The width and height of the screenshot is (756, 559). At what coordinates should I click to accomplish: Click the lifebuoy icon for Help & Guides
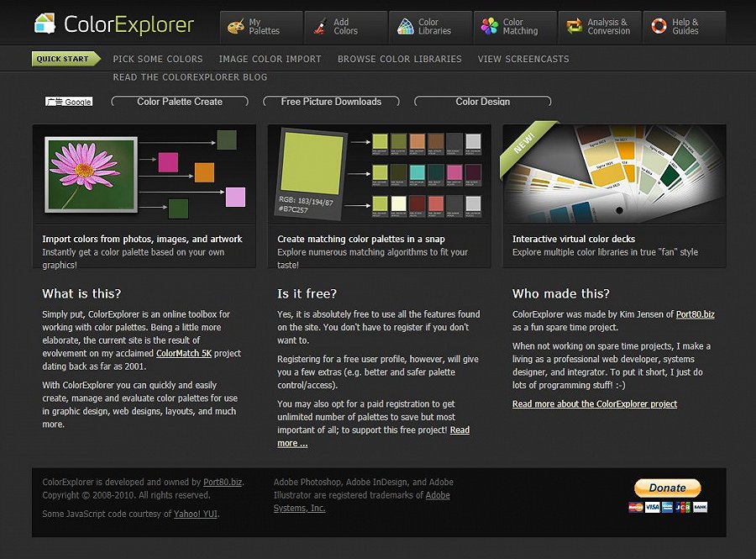659,26
